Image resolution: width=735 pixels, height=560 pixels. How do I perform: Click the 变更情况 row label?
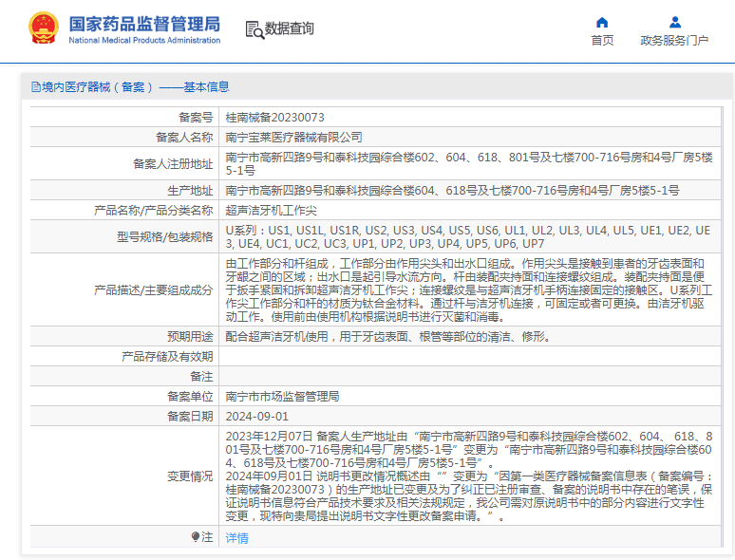(x=190, y=476)
